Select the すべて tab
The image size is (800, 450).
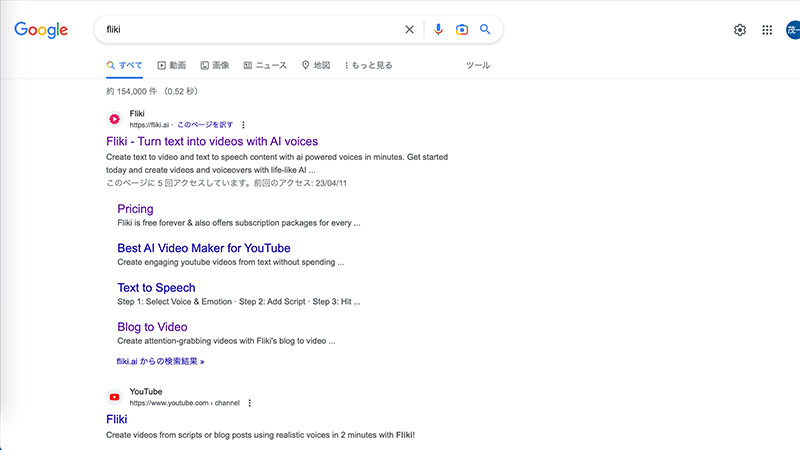tap(124, 65)
